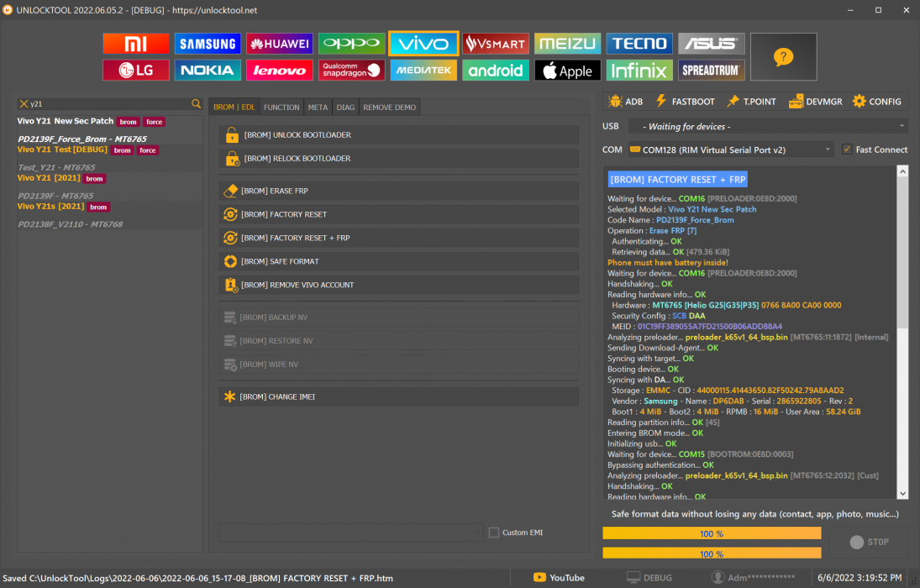The width and height of the screenshot is (920, 588).
Task: Click the lower 100 % progress bar
Action: [712, 554]
